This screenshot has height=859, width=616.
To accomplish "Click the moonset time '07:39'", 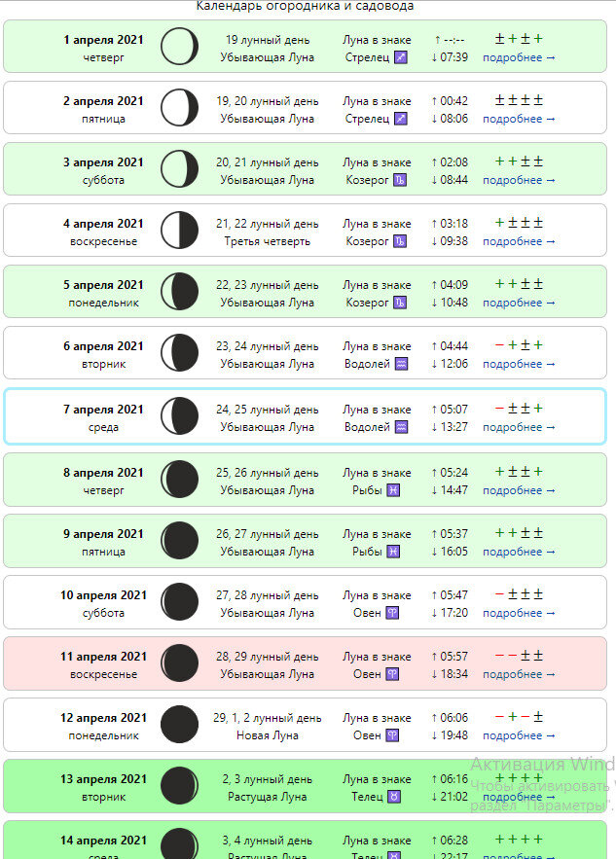I will click(x=454, y=57).
